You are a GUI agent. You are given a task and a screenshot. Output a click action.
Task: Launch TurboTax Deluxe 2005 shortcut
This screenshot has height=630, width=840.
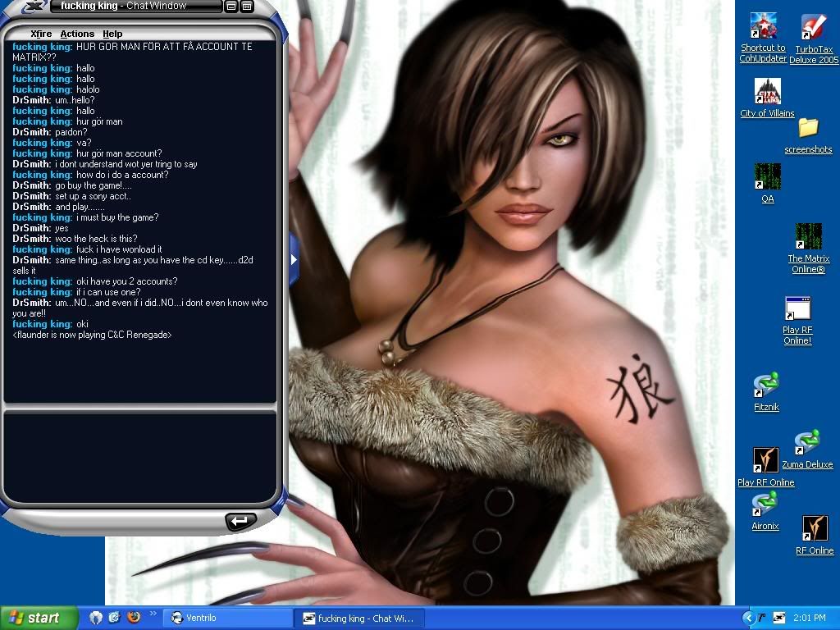[x=814, y=29]
